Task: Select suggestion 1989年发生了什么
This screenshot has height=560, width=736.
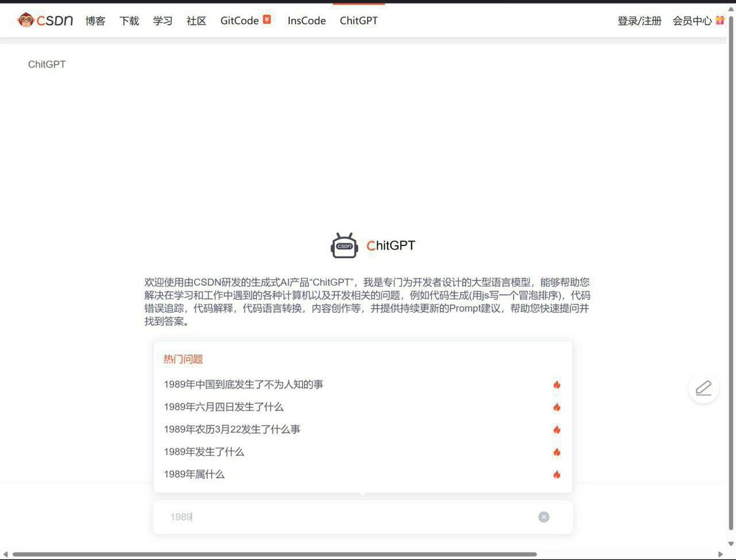Action: [x=362, y=452]
